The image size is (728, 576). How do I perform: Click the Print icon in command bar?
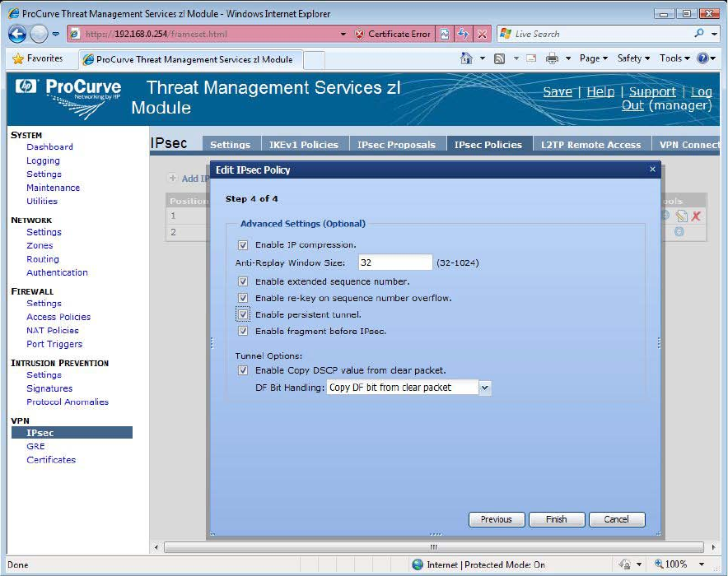(552, 58)
